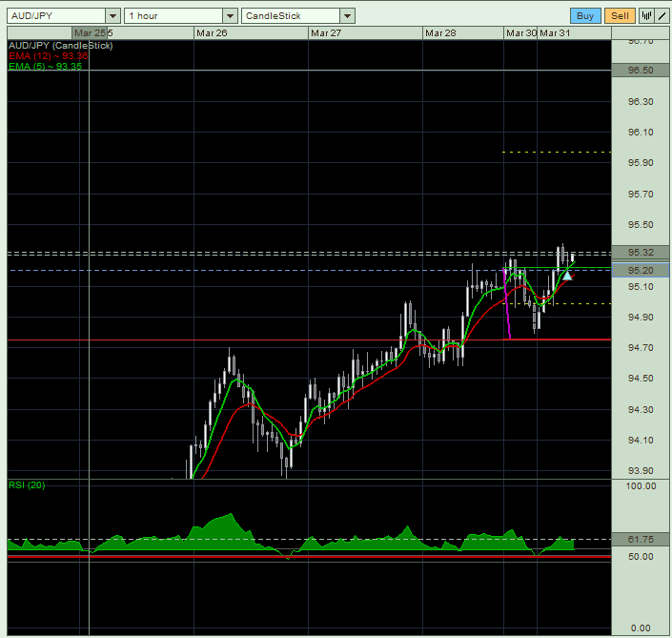Select the RSI (20) indicator label

pos(27,484)
